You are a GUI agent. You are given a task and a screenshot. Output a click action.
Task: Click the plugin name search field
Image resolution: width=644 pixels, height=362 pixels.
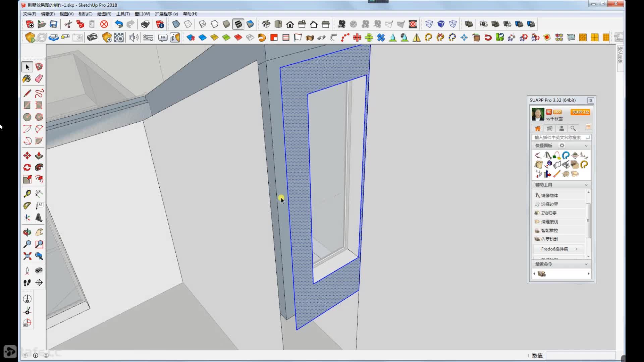click(x=561, y=137)
